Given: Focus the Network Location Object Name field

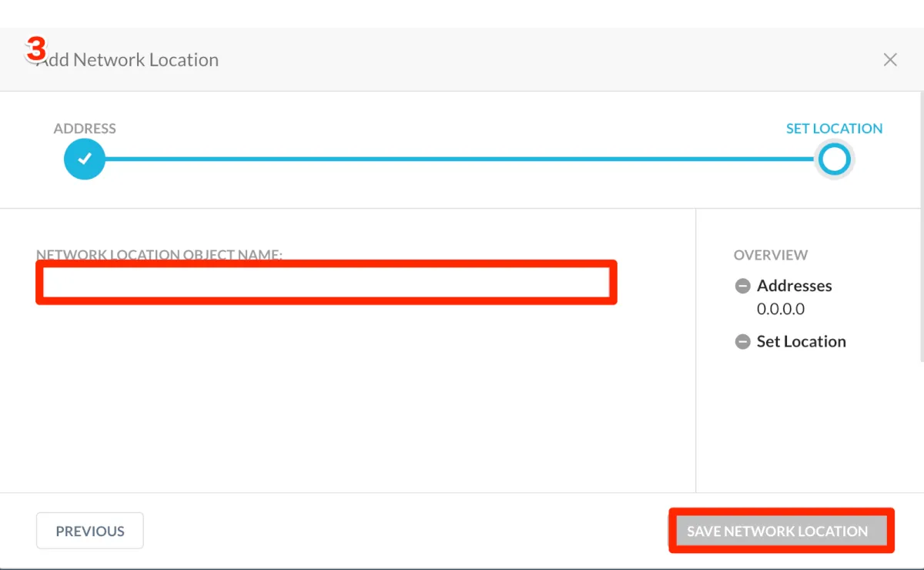Looking at the screenshot, I should pos(326,283).
